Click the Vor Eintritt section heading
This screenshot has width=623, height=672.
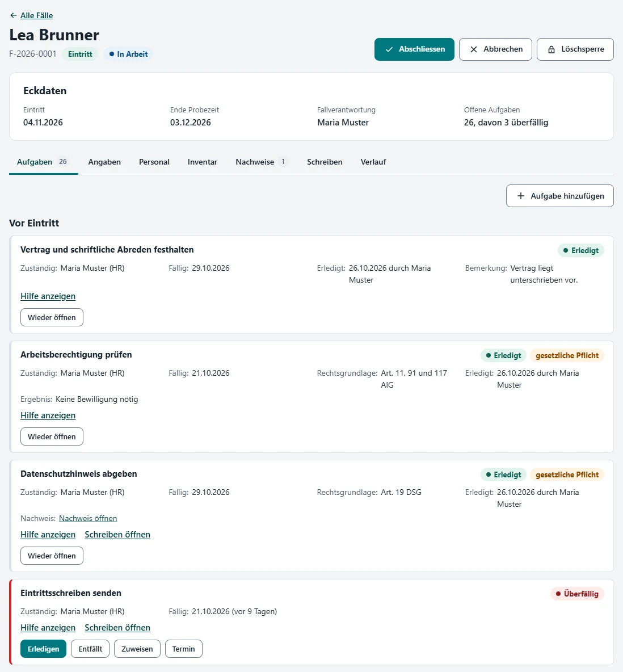34,223
